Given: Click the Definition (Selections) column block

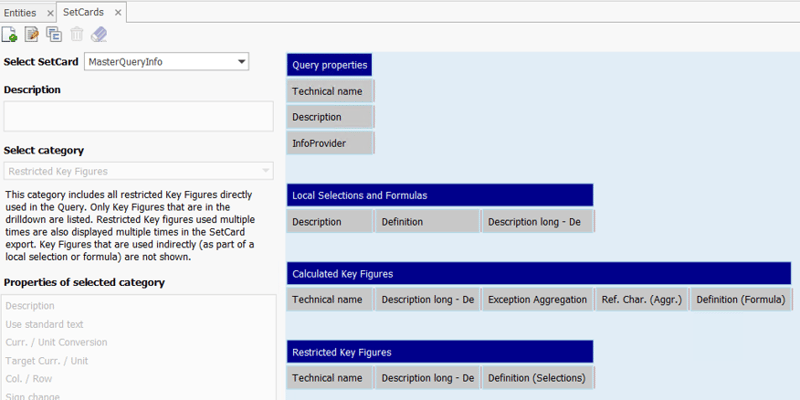Looking at the screenshot, I should click(x=538, y=378).
